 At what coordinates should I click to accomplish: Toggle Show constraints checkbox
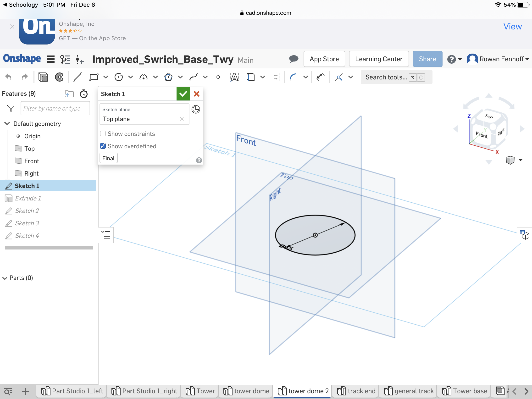click(103, 134)
